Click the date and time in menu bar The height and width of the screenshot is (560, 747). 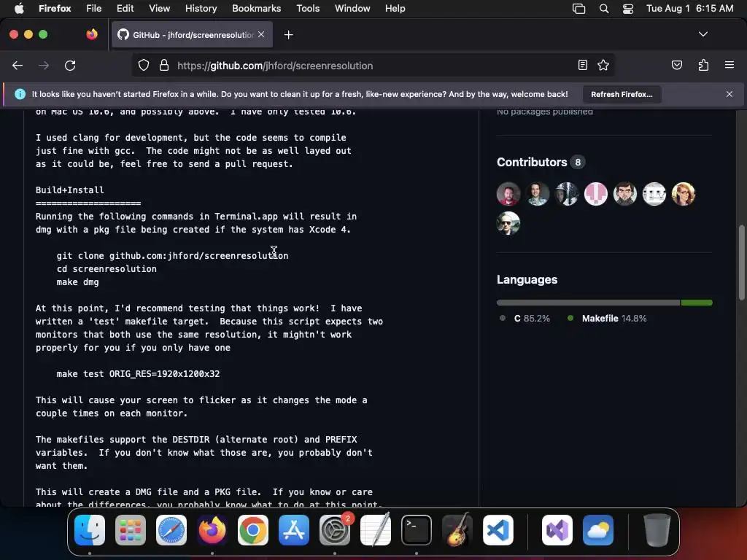click(x=689, y=9)
